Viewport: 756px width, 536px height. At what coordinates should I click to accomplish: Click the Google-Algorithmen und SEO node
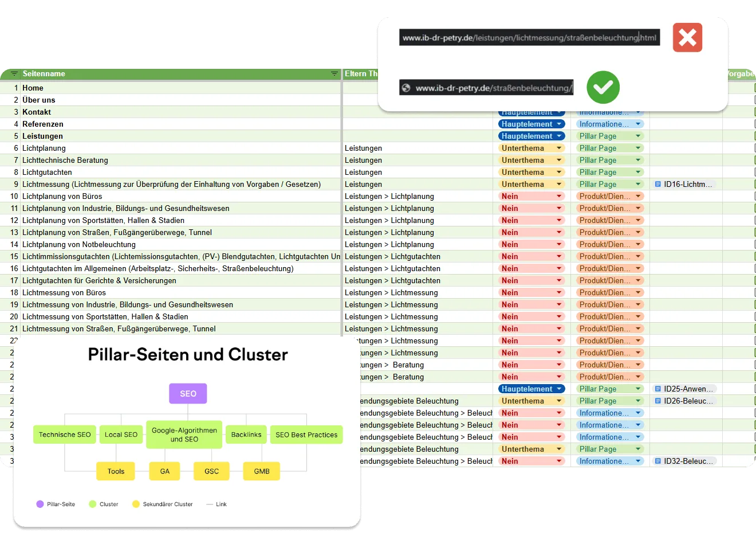pos(184,435)
